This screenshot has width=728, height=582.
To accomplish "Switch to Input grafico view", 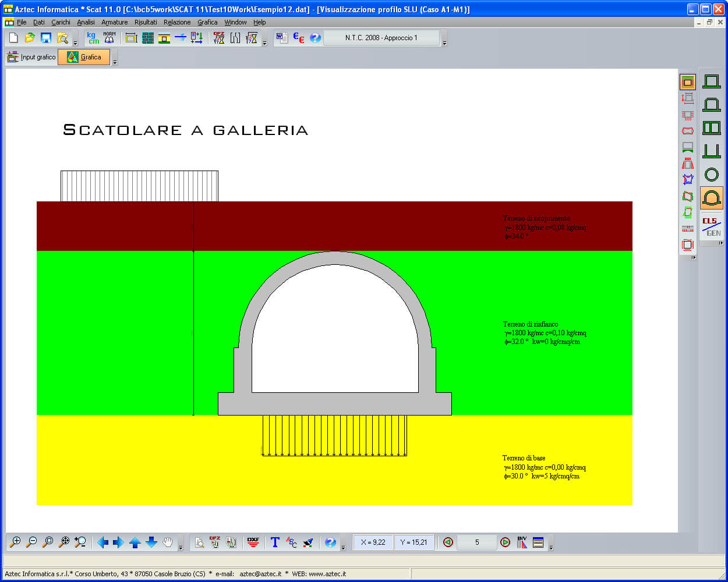I will [x=31, y=57].
